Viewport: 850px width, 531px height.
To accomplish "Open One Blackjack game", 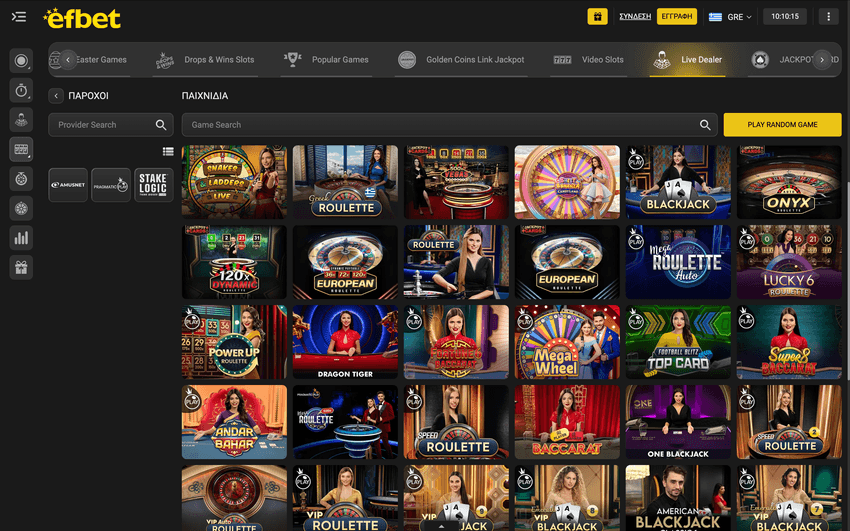I will [678, 422].
